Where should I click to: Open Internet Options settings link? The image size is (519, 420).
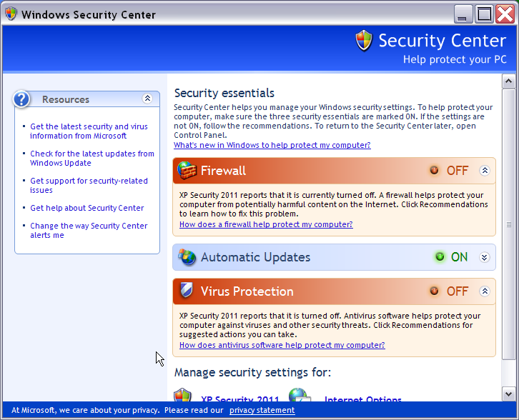click(362, 398)
